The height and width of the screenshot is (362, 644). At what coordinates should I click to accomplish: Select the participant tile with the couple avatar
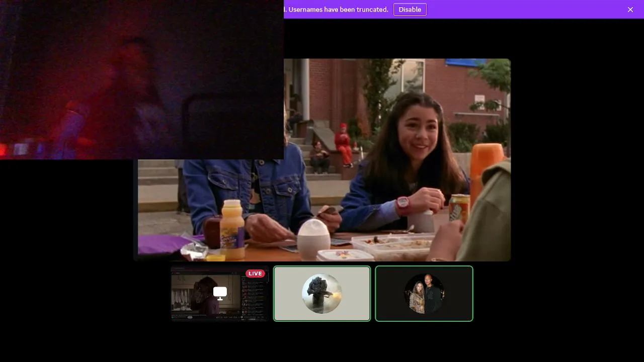pyautogui.click(x=424, y=294)
